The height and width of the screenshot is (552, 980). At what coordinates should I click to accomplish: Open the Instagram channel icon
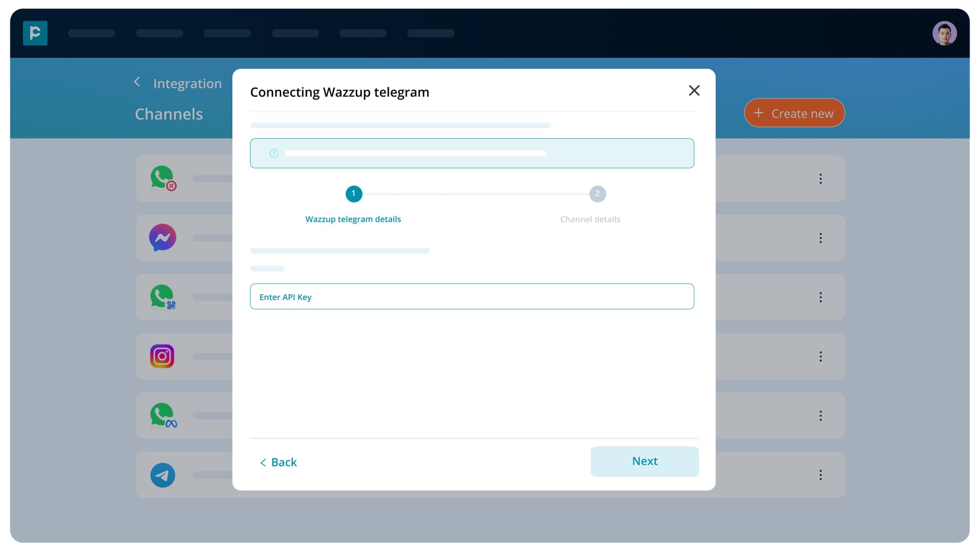(162, 356)
